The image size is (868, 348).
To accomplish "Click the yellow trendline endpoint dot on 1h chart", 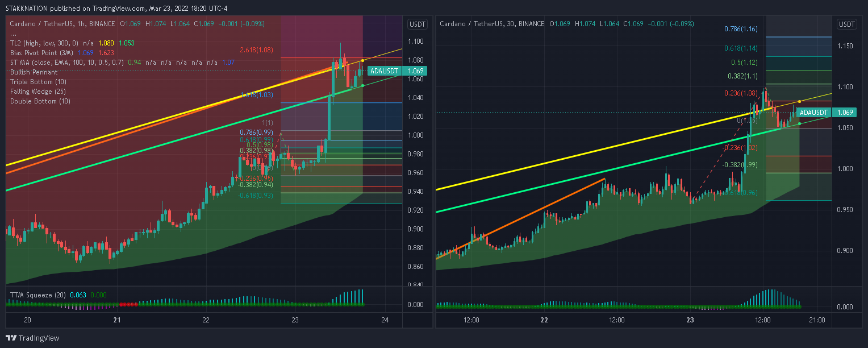I will pyautogui.click(x=363, y=60).
